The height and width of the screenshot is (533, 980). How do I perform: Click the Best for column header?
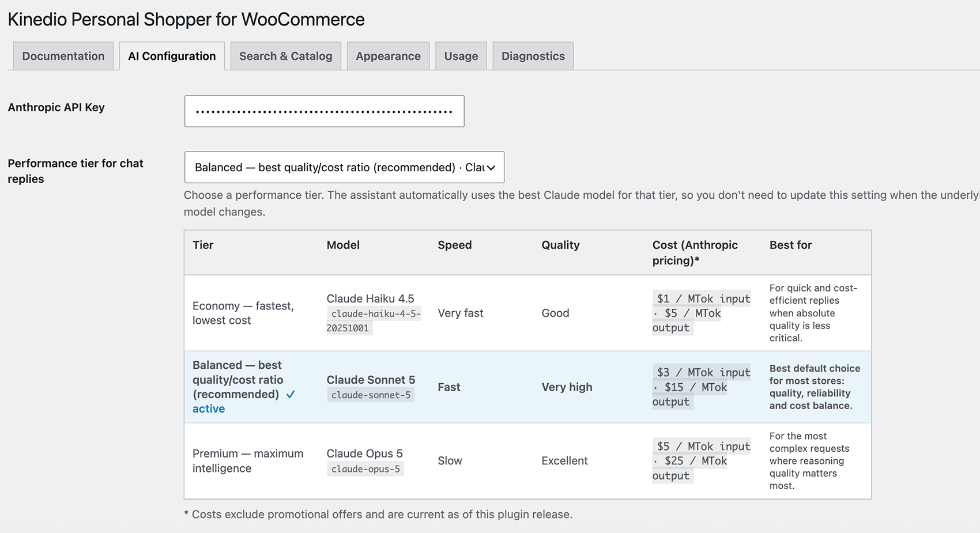click(x=790, y=245)
